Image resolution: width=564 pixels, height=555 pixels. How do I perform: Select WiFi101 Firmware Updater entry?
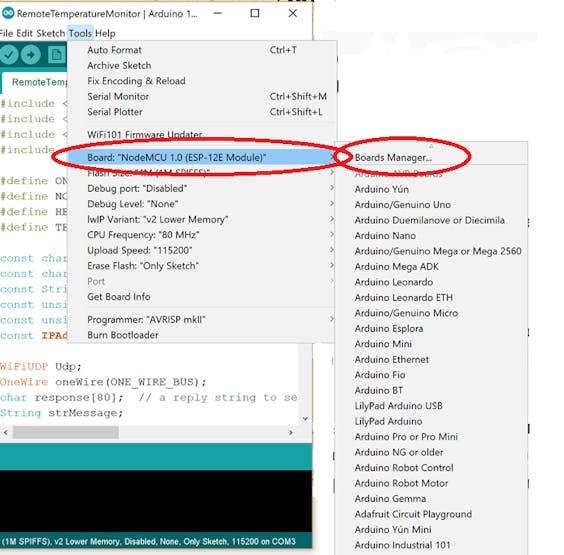tap(202, 135)
